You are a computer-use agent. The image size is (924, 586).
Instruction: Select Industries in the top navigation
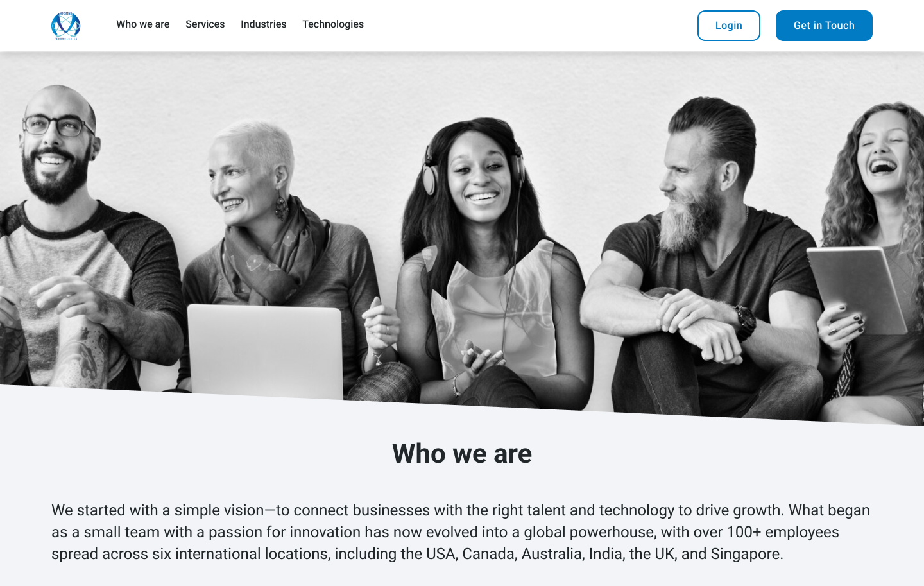(x=264, y=24)
